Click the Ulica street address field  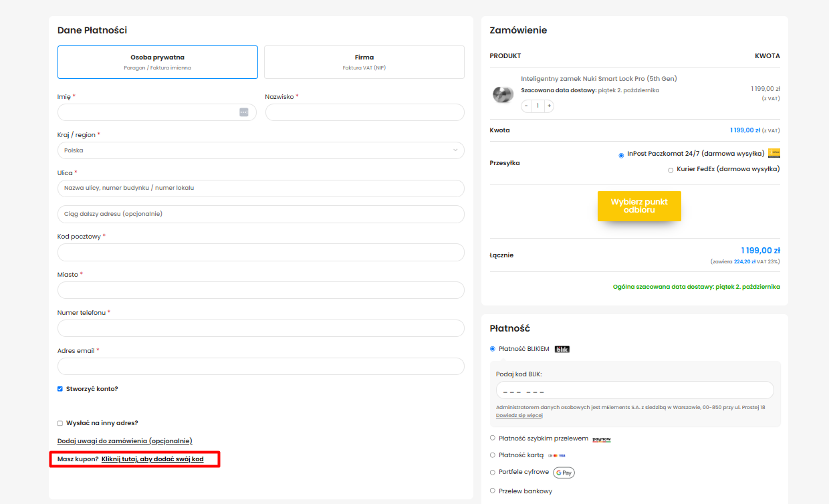tap(261, 188)
